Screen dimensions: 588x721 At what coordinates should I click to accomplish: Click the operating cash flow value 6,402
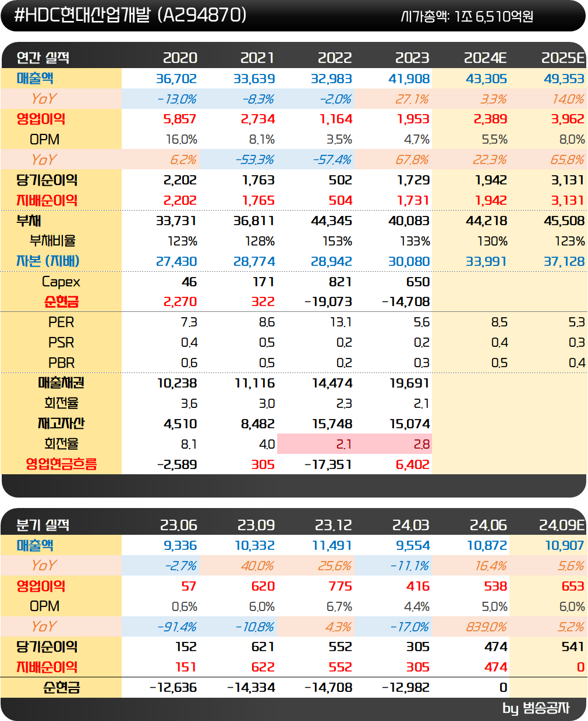(413, 464)
